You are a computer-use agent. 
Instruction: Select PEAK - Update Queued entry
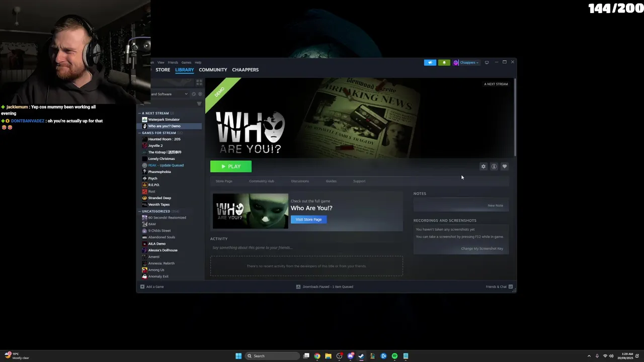(x=166, y=165)
